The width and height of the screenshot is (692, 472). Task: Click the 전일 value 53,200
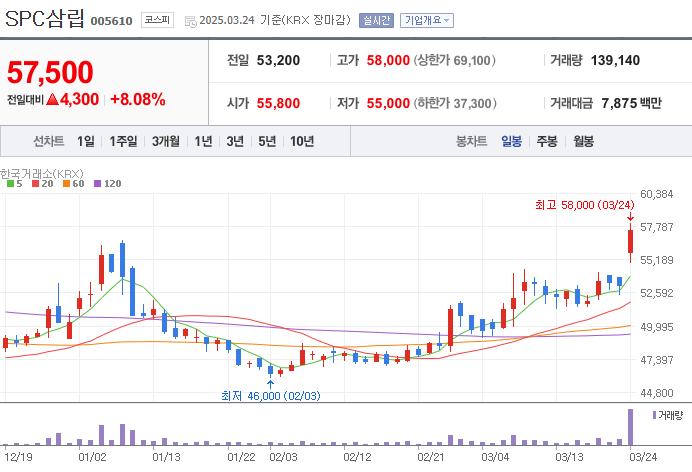(x=278, y=60)
